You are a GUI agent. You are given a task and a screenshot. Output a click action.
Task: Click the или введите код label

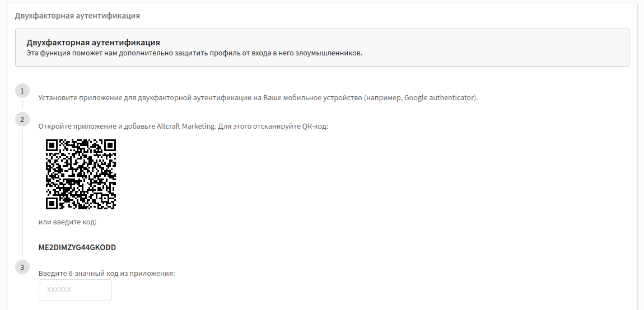(68, 222)
